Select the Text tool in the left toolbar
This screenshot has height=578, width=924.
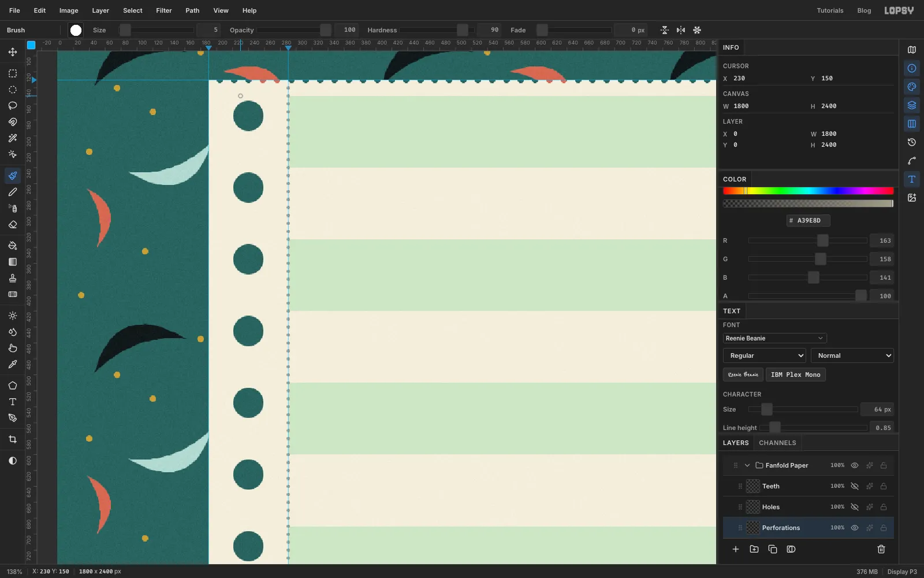13,402
